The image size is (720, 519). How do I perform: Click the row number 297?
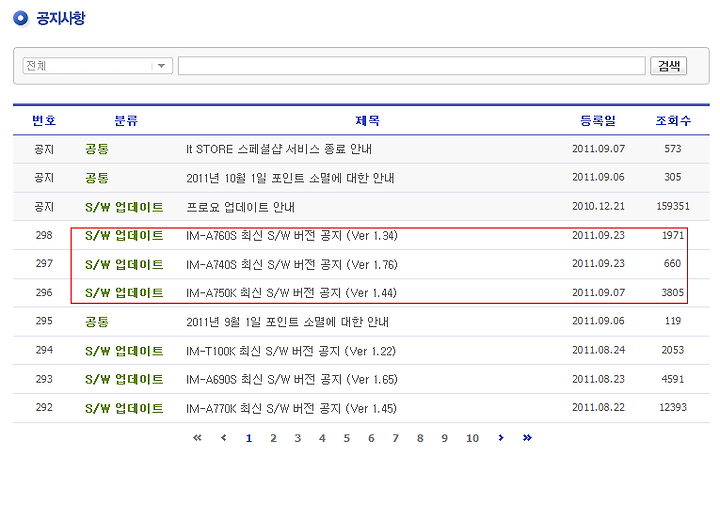(x=44, y=263)
